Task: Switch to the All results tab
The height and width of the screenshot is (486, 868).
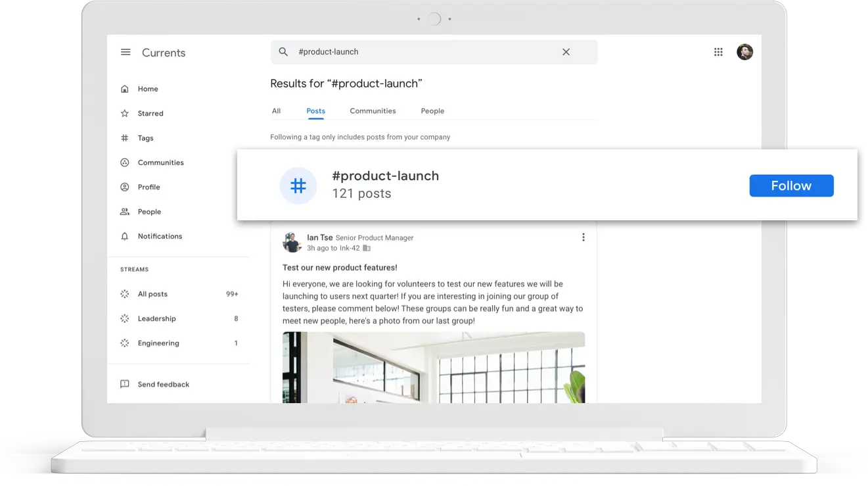Action: (x=276, y=111)
